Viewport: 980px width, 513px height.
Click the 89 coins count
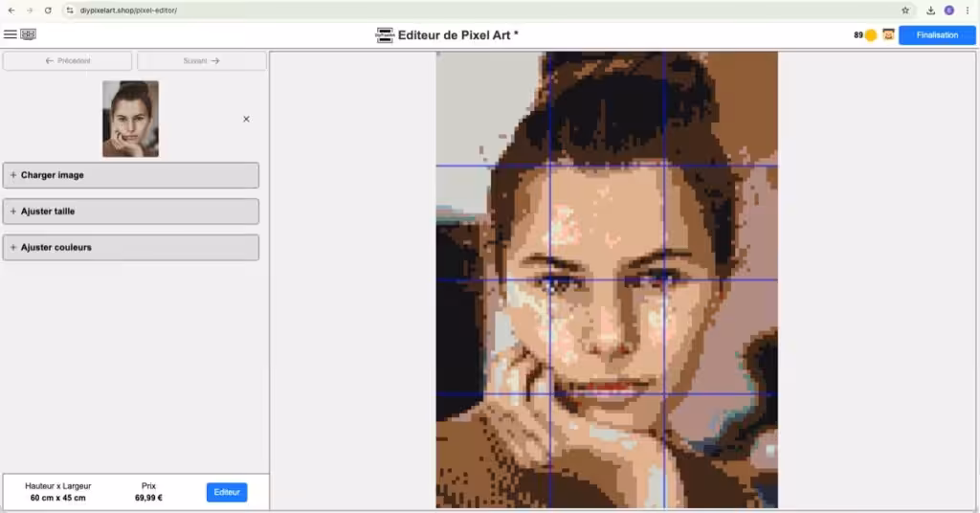[x=858, y=35]
